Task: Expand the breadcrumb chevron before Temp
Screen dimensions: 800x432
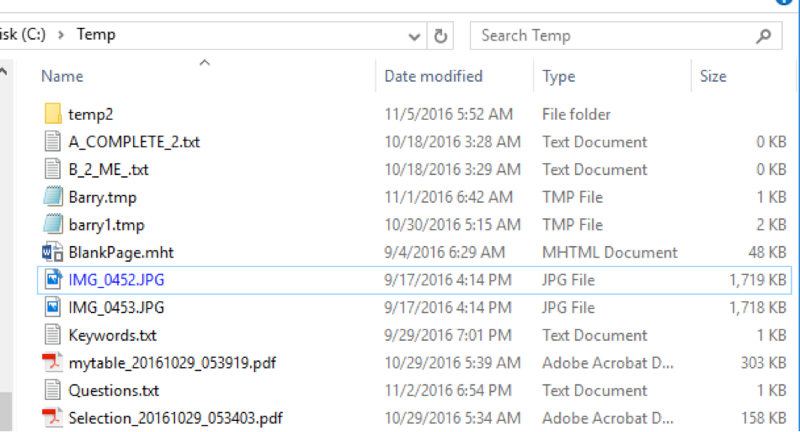Action: 61,35
